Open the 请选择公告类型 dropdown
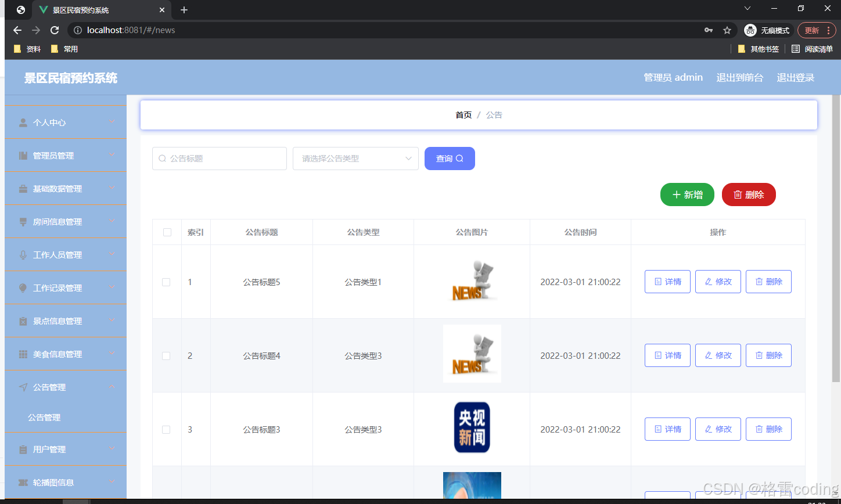The image size is (841, 504). pos(355,158)
